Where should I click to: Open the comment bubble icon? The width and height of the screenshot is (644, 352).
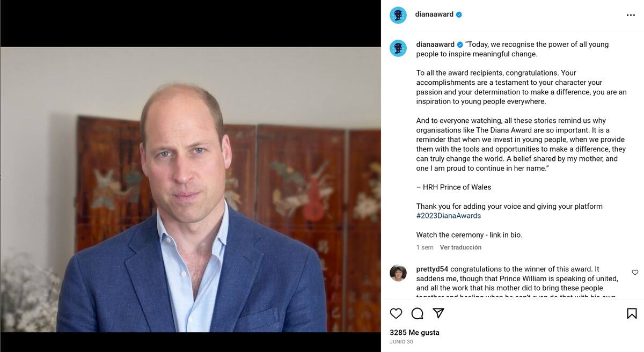click(x=417, y=313)
